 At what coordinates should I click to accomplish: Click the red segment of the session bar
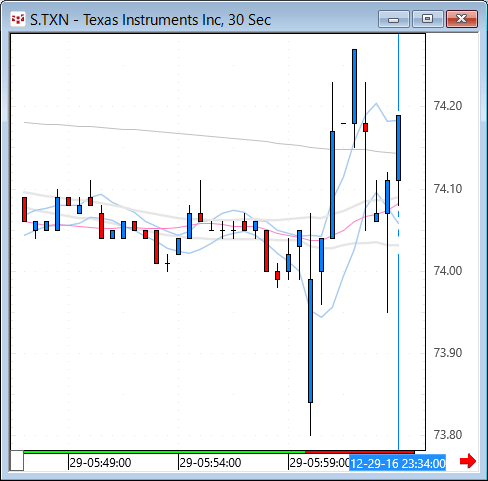(x=360, y=452)
